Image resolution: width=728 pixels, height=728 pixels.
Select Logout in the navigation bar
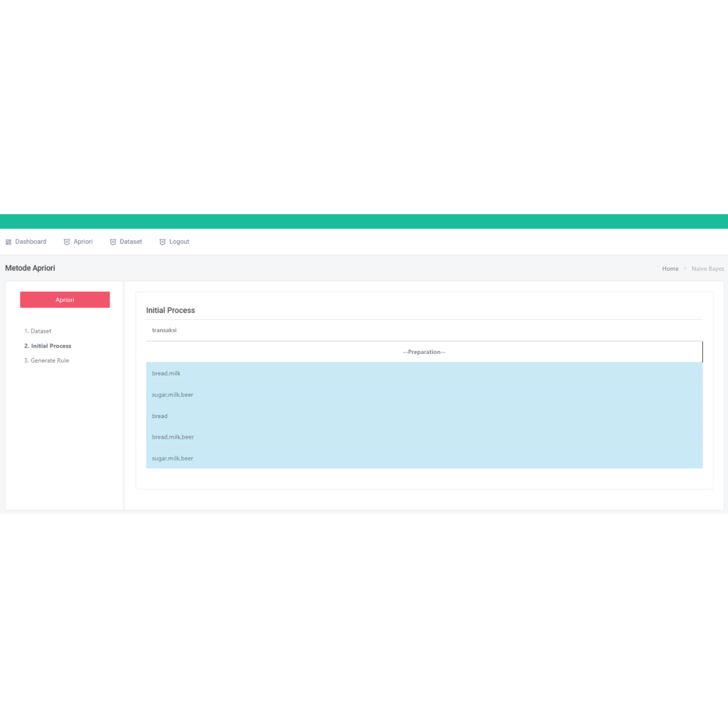pos(174,242)
